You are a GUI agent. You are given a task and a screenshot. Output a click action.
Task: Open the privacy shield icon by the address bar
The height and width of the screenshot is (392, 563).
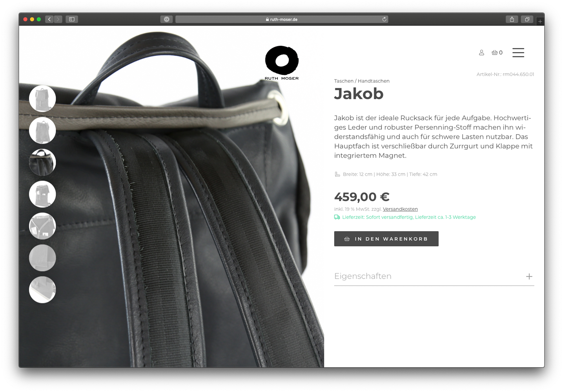pyautogui.click(x=166, y=19)
